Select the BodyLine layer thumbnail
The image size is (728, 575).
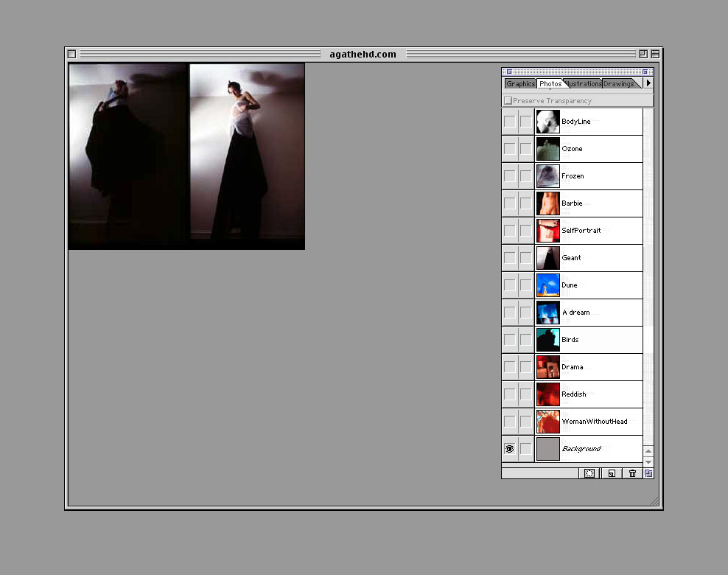(x=548, y=122)
